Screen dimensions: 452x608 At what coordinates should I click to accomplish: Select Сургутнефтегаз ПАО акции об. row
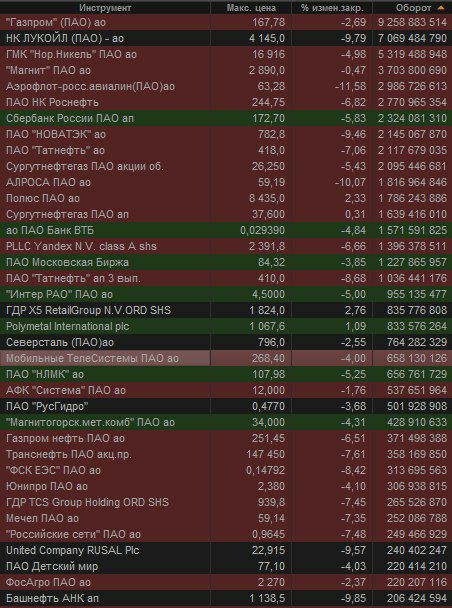(x=226, y=166)
